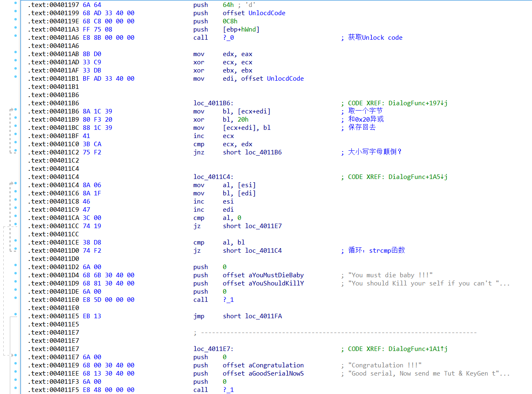Click the loc_4011E7: label
The height and width of the screenshot is (394, 532).
(x=213, y=349)
